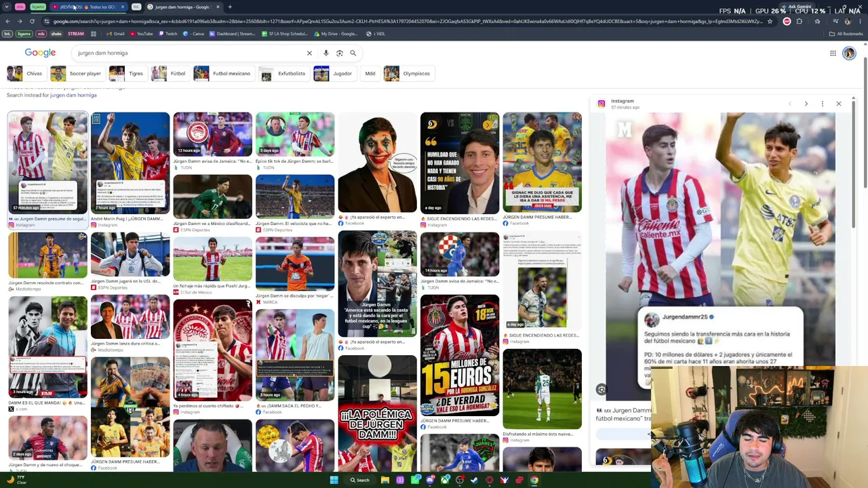
Task: Open the 15 Millones de Euros thumbnail
Action: [x=460, y=356]
